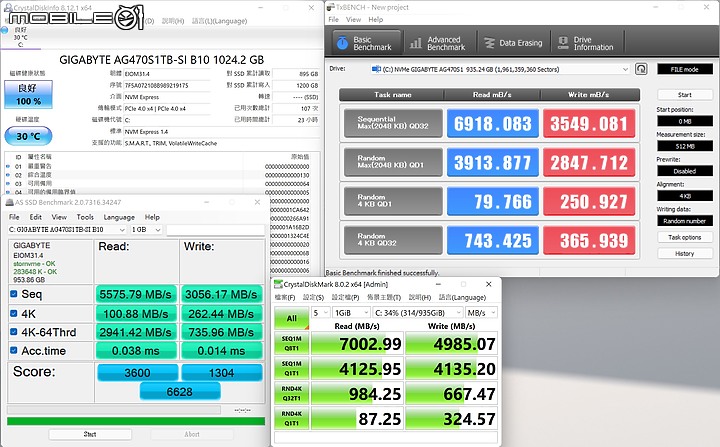Click the Drive Information drive icon
This screenshot has width=720, height=447.
point(562,43)
